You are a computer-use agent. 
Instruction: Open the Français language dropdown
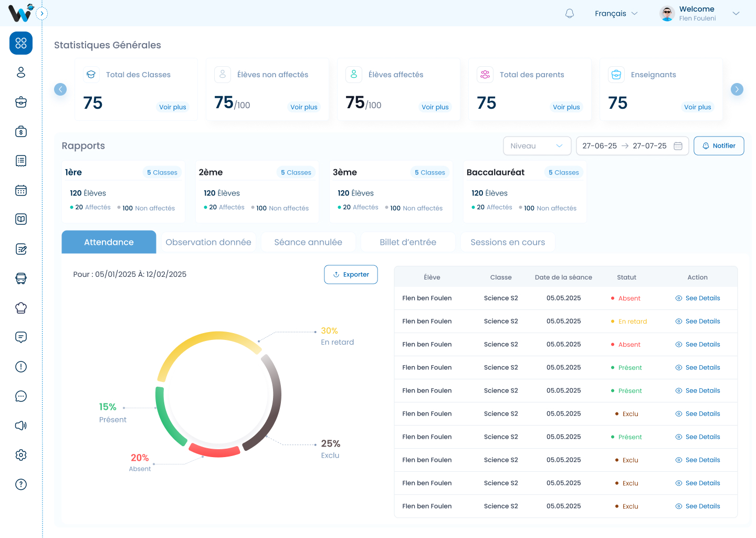[616, 14]
